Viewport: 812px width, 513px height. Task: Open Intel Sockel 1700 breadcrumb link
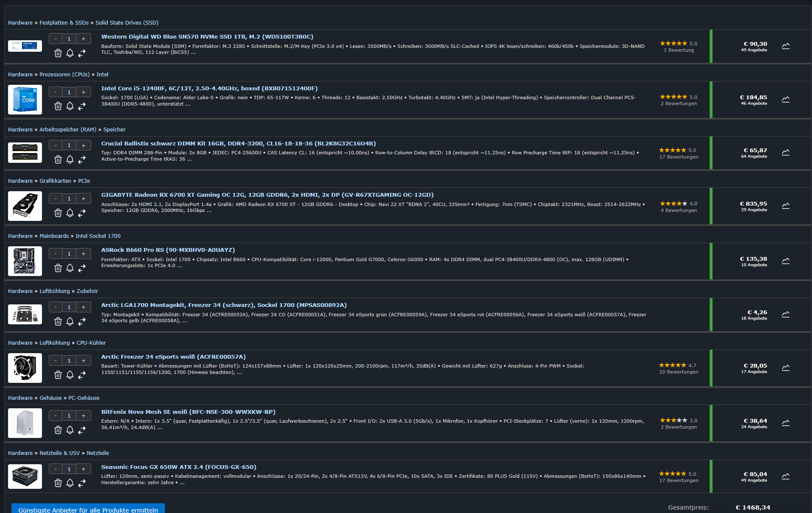[98, 236]
